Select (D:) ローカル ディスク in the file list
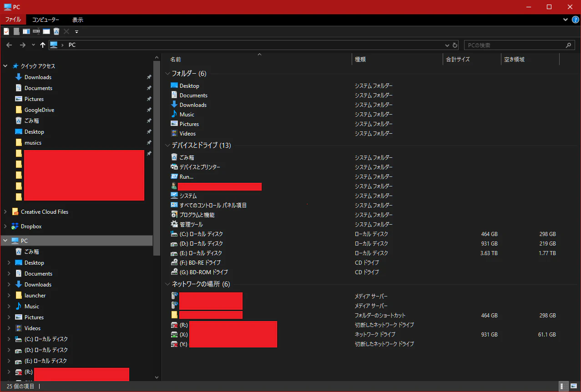The height and width of the screenshot is (392, 581). 197,244
